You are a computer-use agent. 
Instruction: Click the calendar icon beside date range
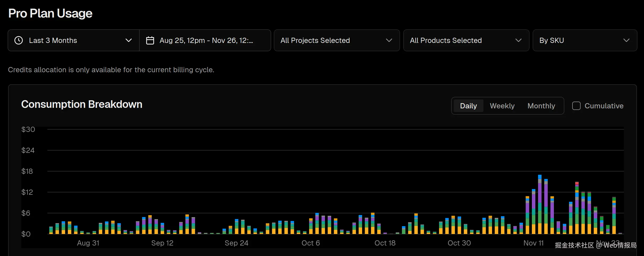tap(150, 40)
